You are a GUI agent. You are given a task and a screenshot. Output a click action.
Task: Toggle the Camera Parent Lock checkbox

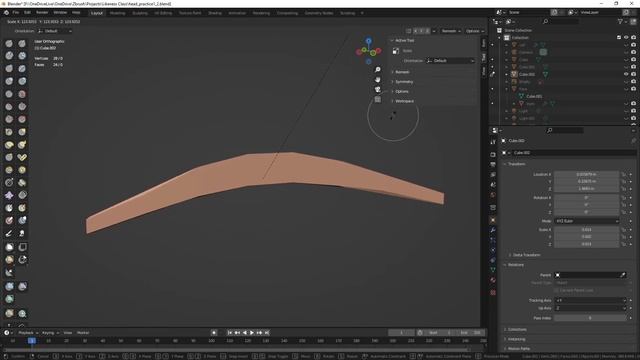pyautogui.click(x=556, y=290)
